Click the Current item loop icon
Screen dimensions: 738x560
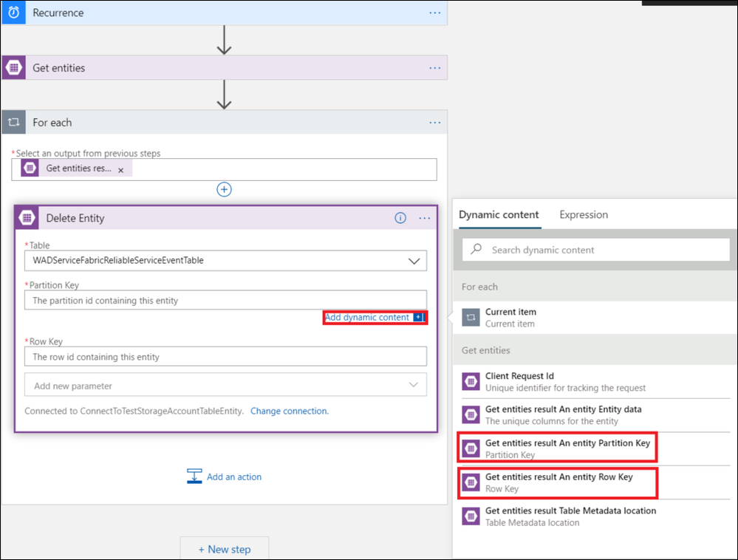471,318
